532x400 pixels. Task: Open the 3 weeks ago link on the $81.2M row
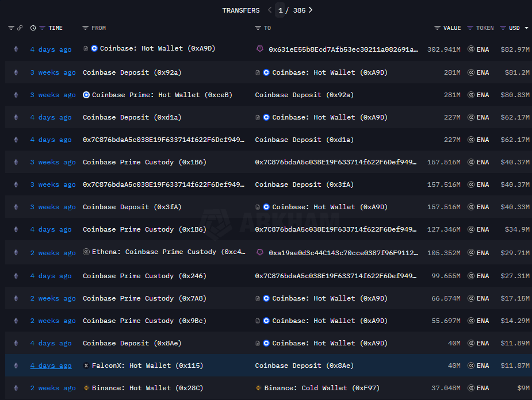point(53,72)
